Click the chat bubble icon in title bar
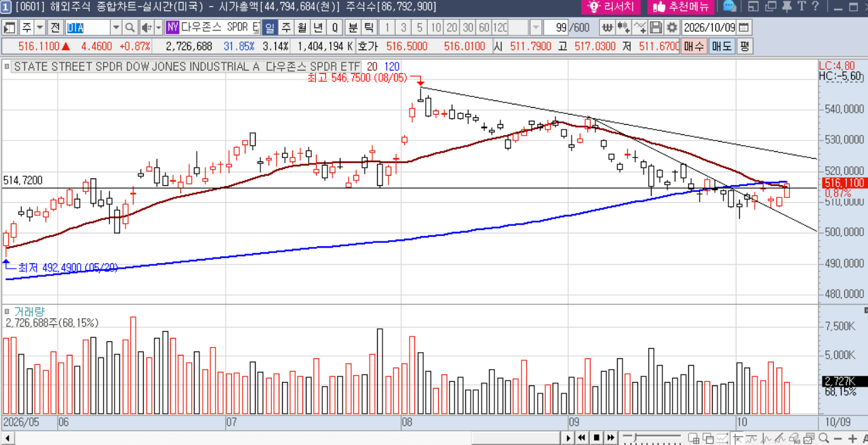 [730, 7]
